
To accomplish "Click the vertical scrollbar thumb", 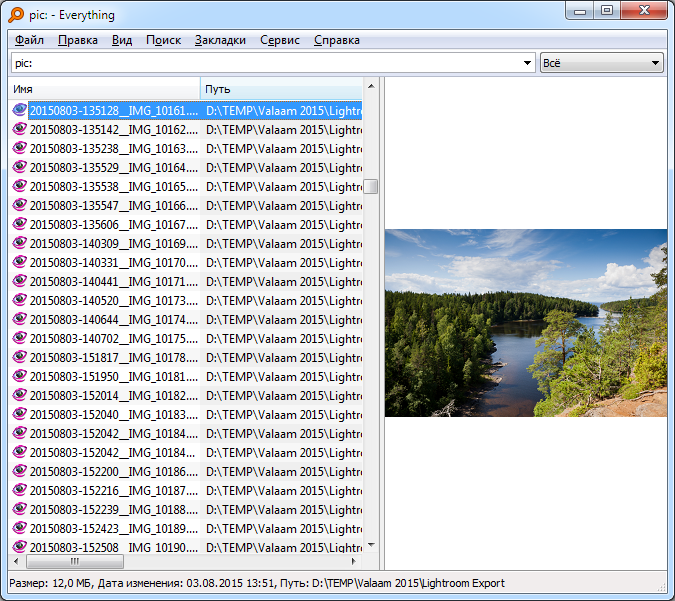I will point(371,186).
